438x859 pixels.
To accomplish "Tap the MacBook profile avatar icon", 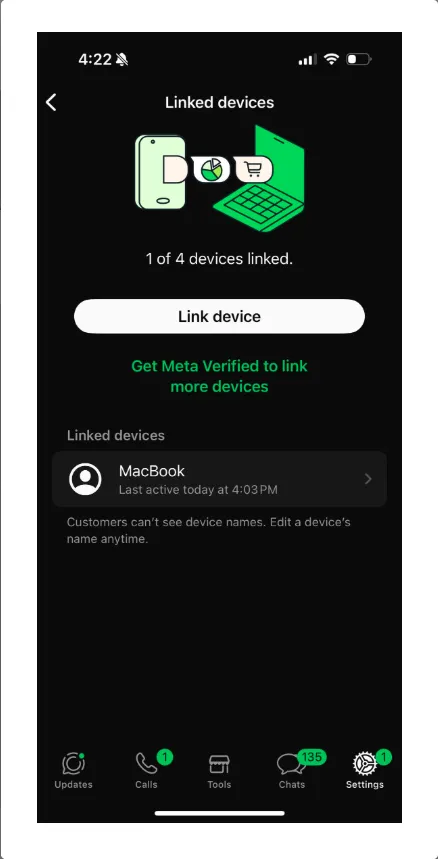I will [x=85, y=479].
